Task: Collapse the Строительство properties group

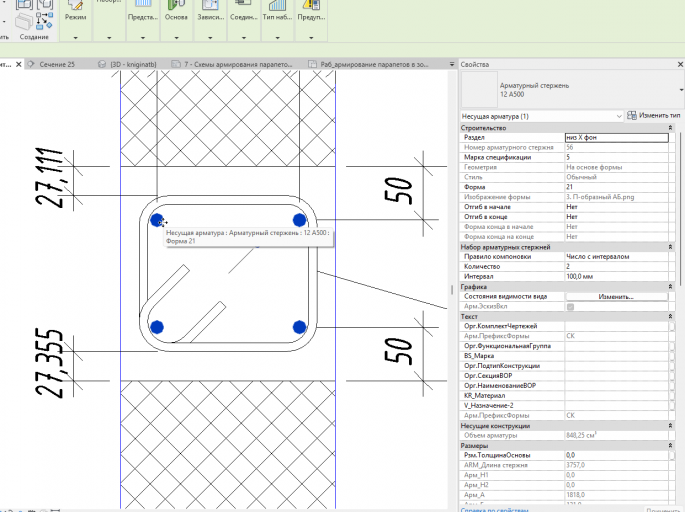Action: tap(670, 128)
